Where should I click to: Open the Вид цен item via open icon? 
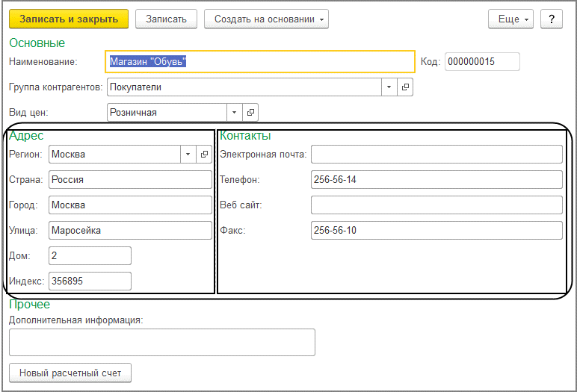tap(250, 113)
